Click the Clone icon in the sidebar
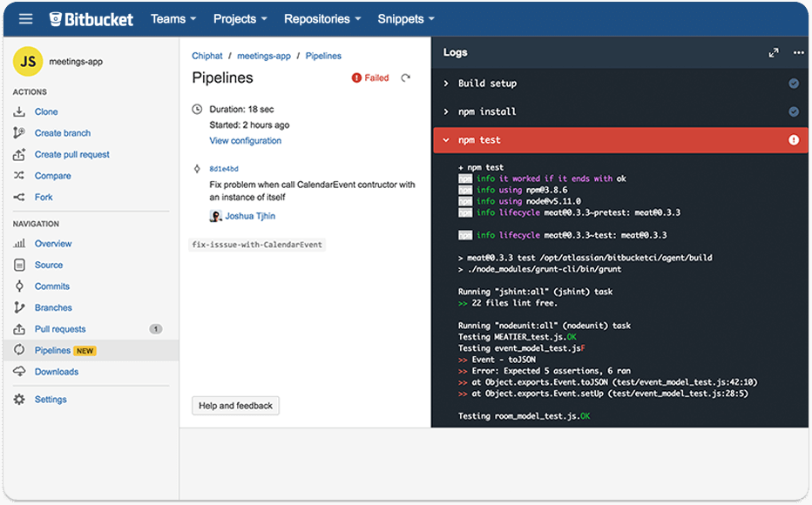The image size is (812, 505). click(19, 111)
